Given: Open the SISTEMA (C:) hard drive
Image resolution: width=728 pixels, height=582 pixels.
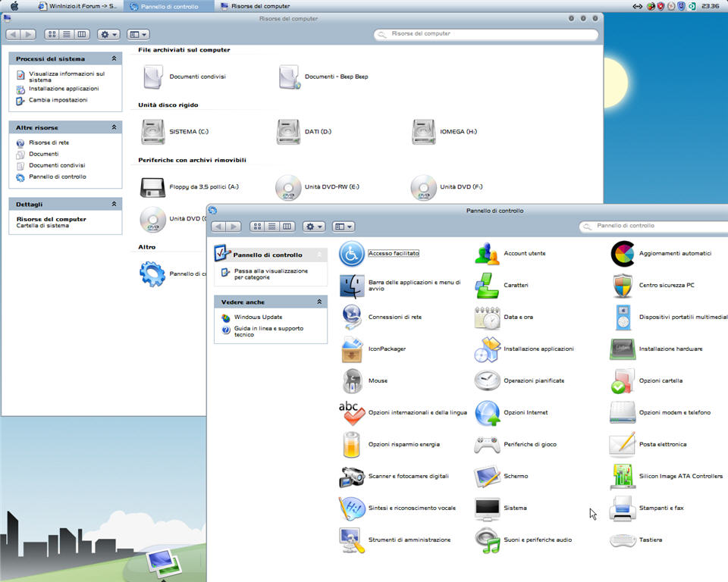Looking at the screenshot, I should (x=152, y=132).
